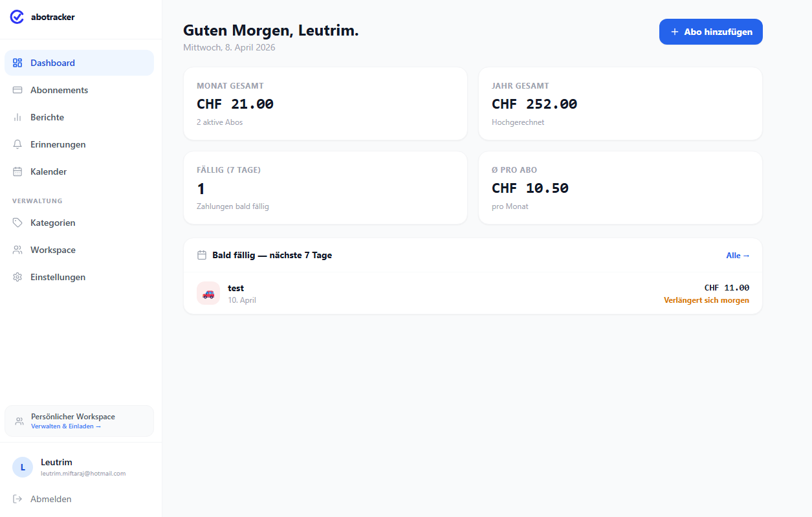The height and width of the screenshot is (517, 812).
Task: Click the Einstellungen gear icon
Action: (x=17, y=277)
